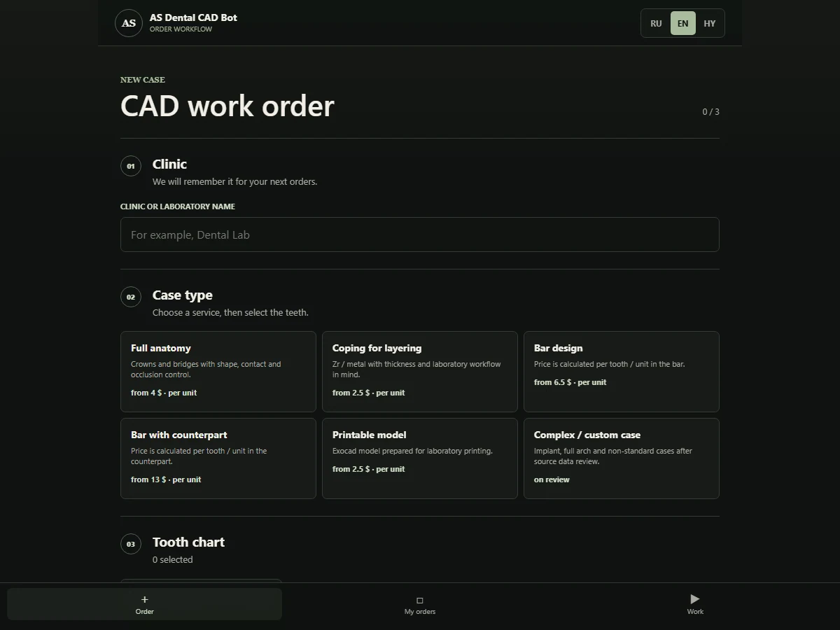Pick Bar with counterpart card
This screenshot has height=630, width=840.
(218, 458)
